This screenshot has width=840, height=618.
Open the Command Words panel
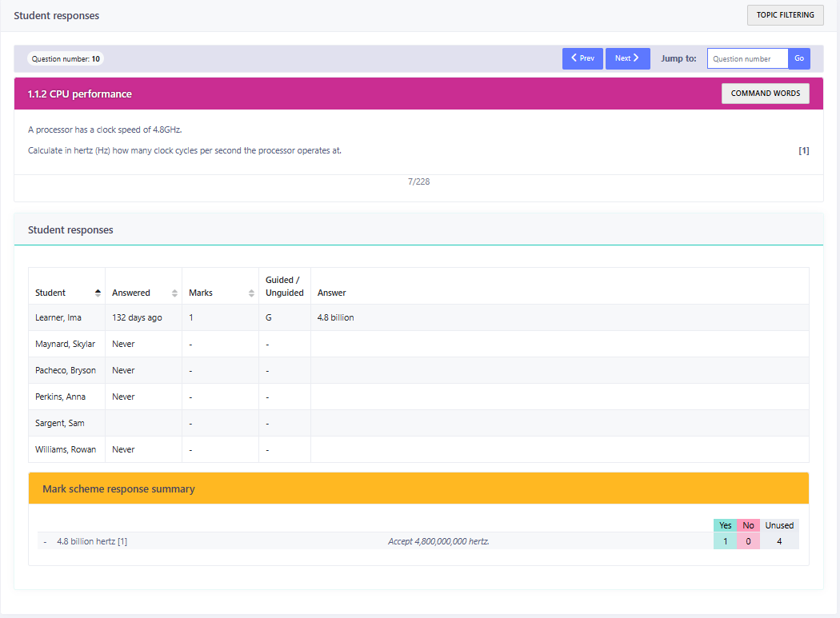tap(765, 94)
